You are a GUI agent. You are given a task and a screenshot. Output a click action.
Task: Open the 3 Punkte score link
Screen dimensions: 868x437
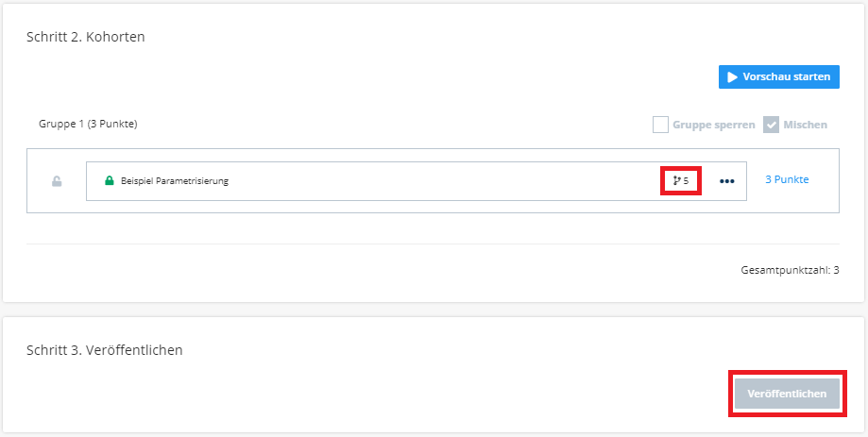787,179
